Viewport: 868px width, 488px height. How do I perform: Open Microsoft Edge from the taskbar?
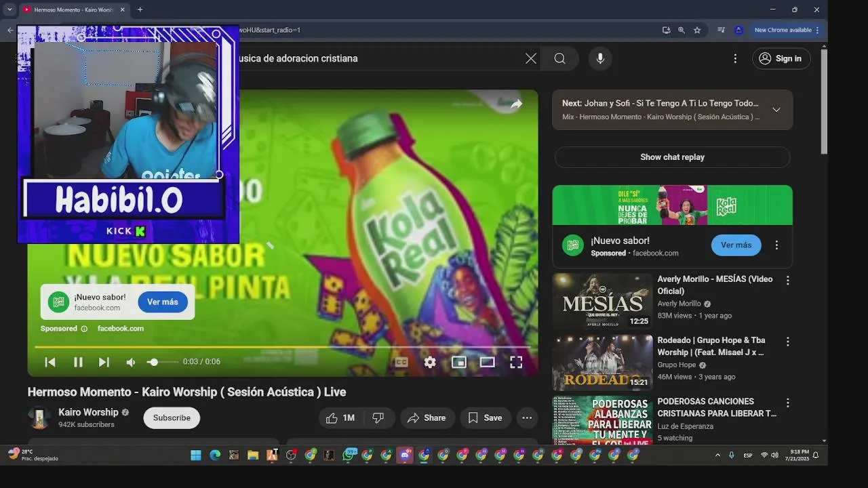click(215, 455)
